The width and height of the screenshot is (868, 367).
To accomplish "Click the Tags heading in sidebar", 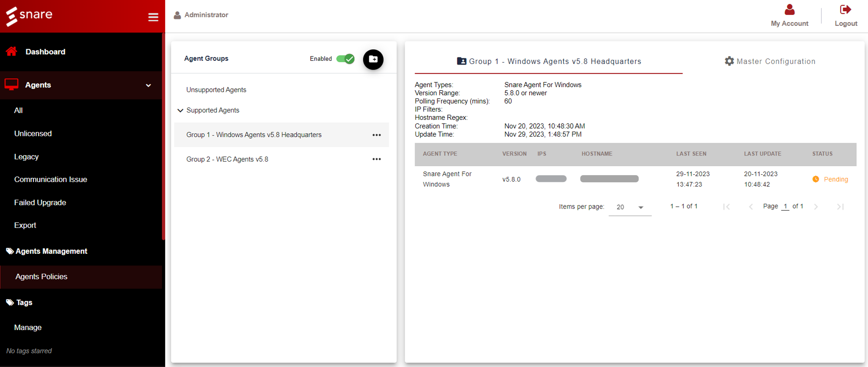I will pos(24,302).
